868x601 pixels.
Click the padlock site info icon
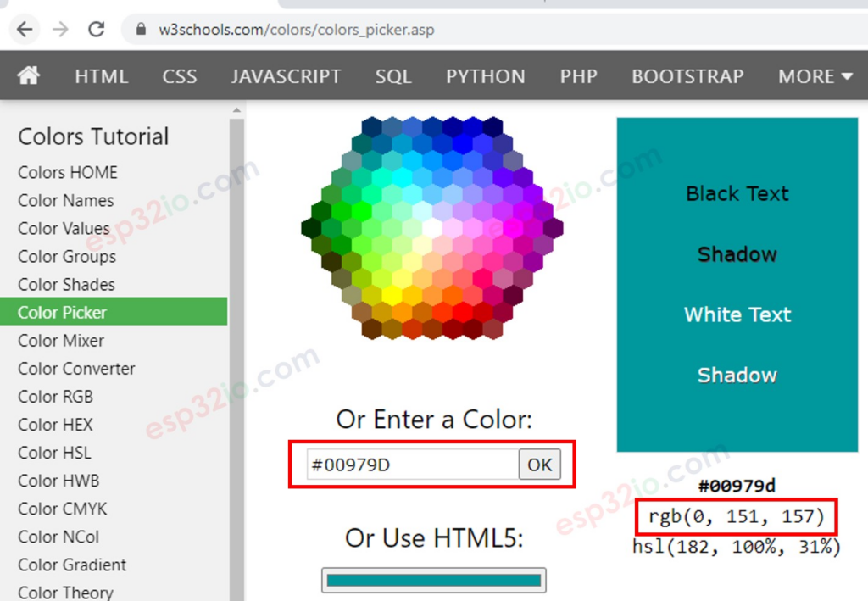[x=142, y=29]
